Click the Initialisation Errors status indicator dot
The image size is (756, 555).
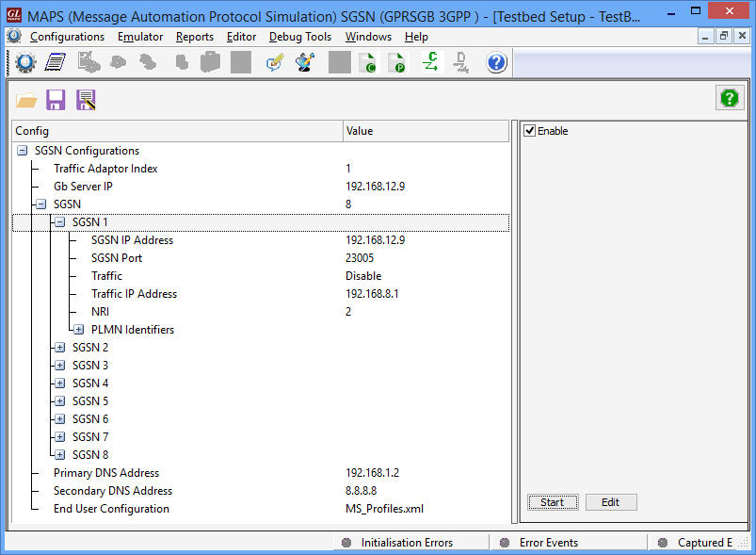[x=346, y=543]
